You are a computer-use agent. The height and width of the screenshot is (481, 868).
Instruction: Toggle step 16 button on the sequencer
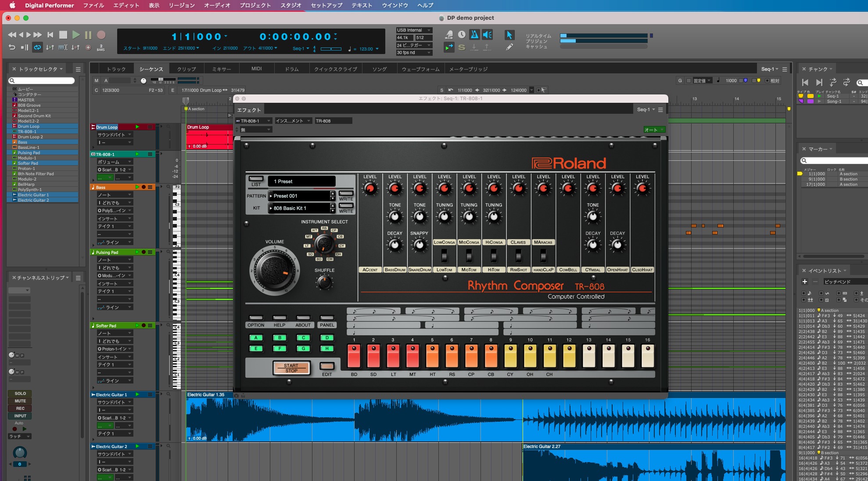648,356
